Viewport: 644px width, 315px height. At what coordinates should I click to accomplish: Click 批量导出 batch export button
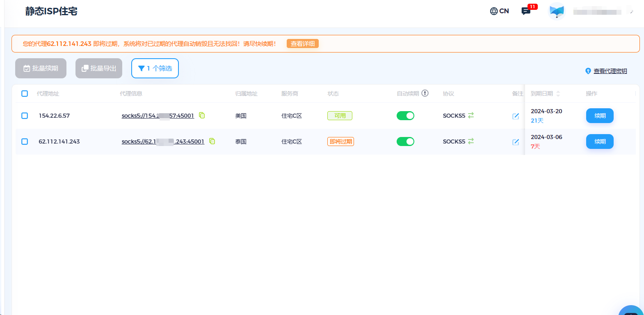click(99, 68)
